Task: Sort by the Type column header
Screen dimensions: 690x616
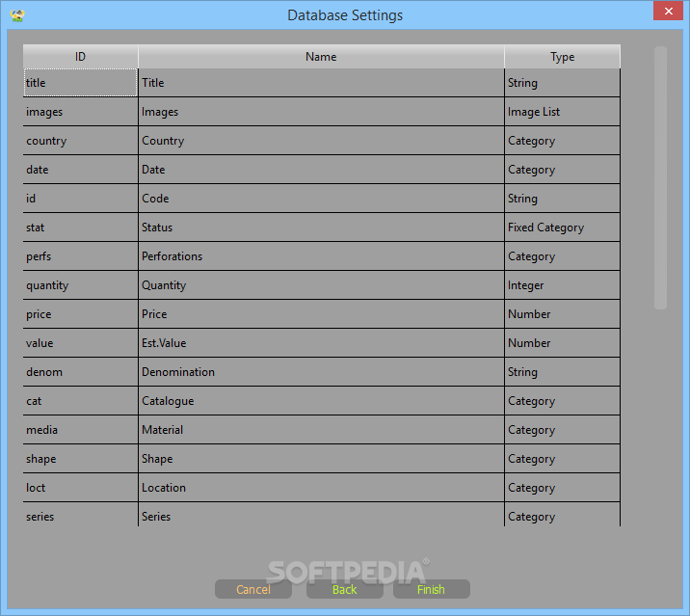Action: pyautogui.click(x=563, y=56)
